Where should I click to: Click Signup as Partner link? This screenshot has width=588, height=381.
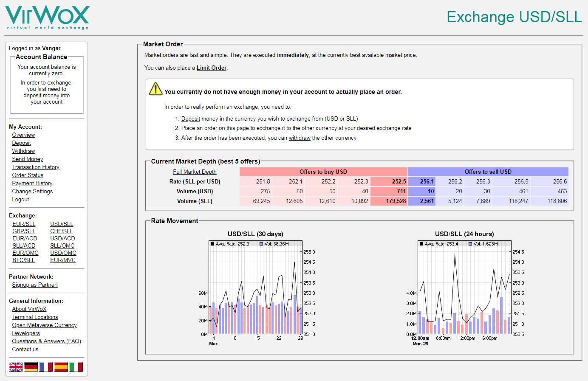click(35, 285)
